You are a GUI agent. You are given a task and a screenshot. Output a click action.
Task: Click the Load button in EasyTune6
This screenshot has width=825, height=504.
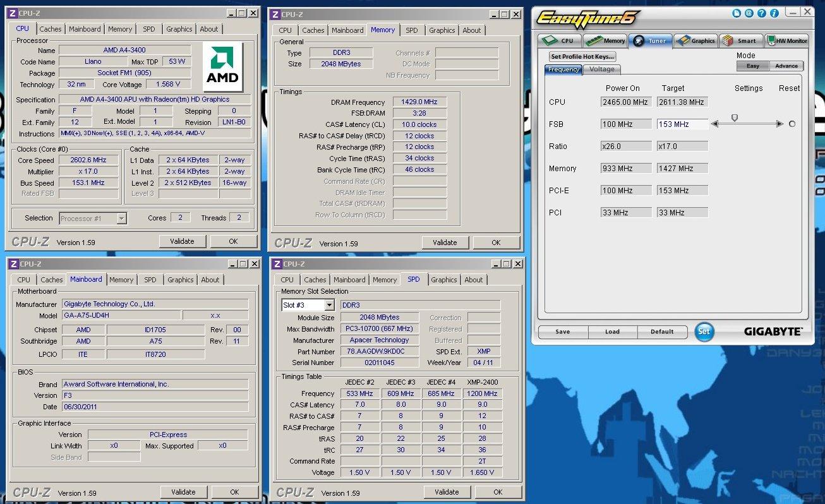click(612, 332)
